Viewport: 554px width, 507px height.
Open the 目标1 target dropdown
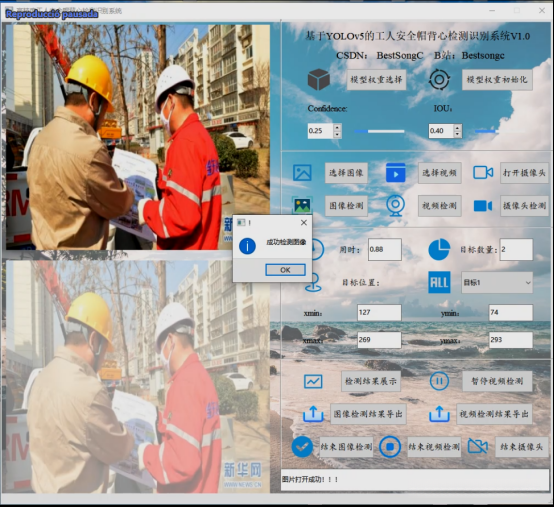point(497,283)
